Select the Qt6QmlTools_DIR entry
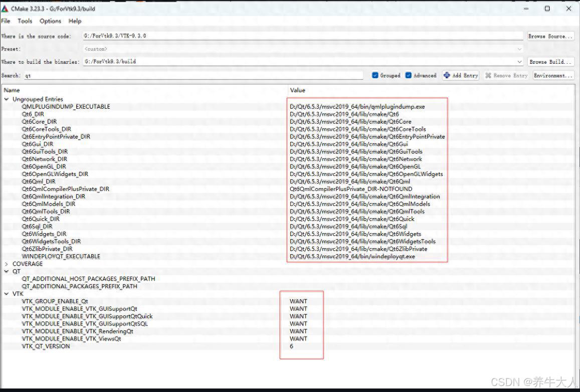The height and width of the screenshot is (392, 580). point(46,212)
